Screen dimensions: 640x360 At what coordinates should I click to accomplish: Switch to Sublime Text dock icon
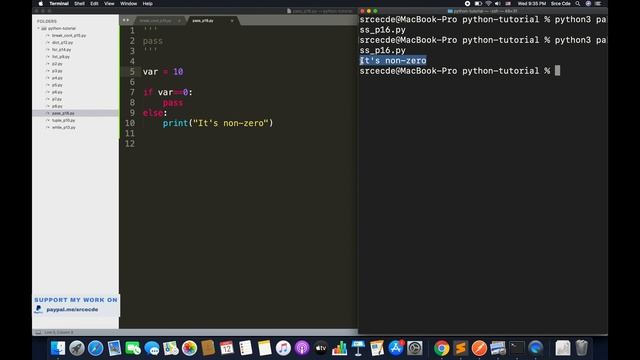click(x=460, y=348)
